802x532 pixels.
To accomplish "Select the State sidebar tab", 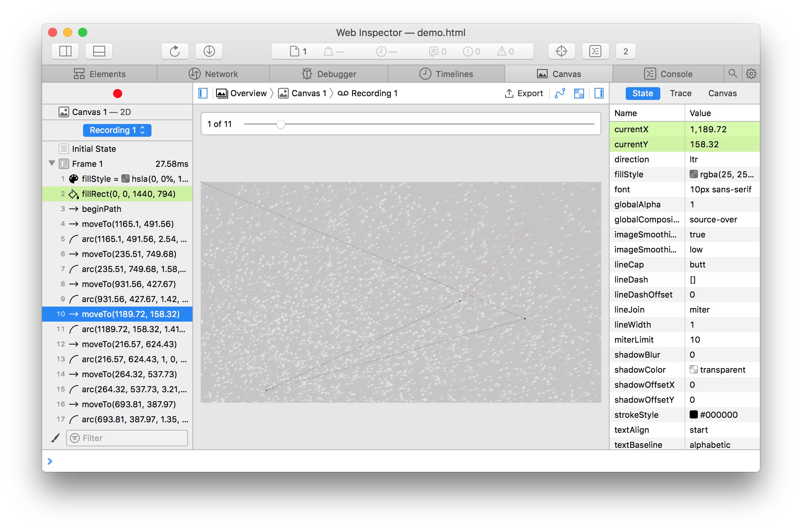I will [x=643, y=93].
